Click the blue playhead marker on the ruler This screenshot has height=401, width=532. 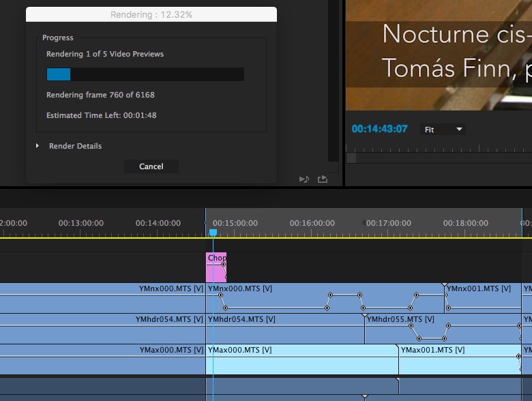coord(213,233)
